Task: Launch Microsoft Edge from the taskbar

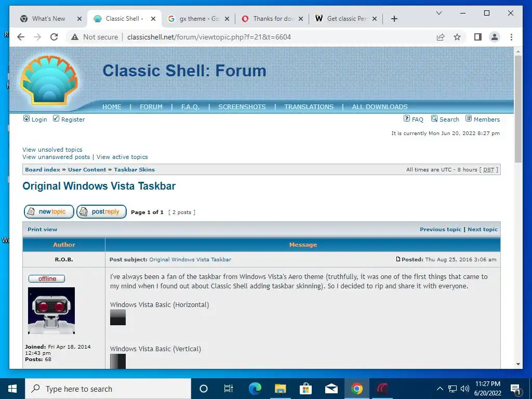Action: (255, 389)
